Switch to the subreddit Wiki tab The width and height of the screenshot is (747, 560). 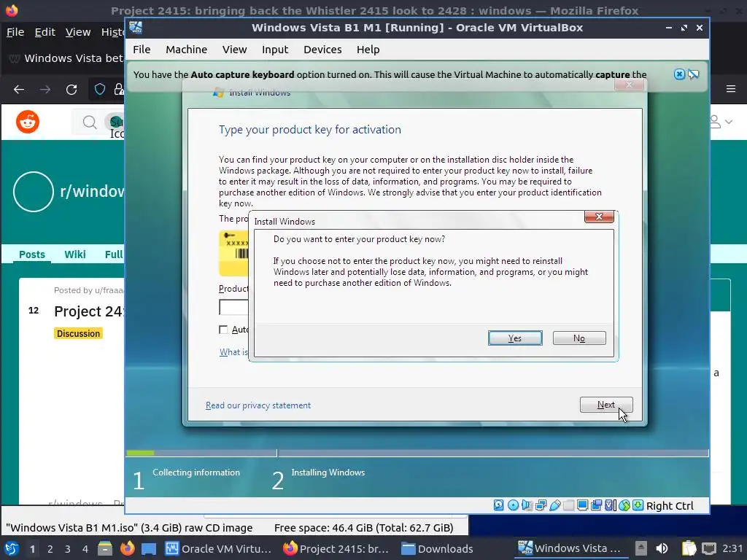click(75, 254)
